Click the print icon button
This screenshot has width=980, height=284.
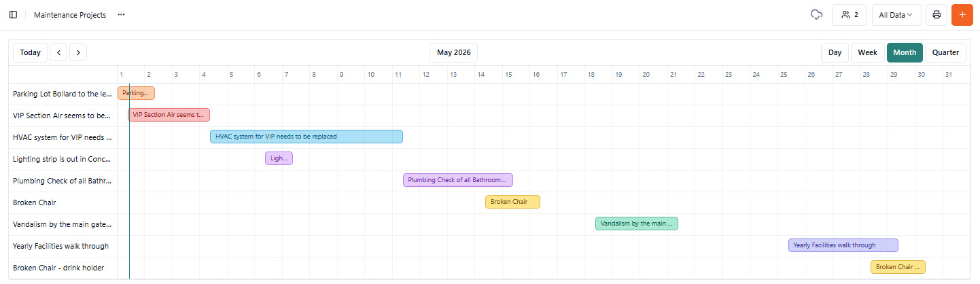(x=937, y=15)
